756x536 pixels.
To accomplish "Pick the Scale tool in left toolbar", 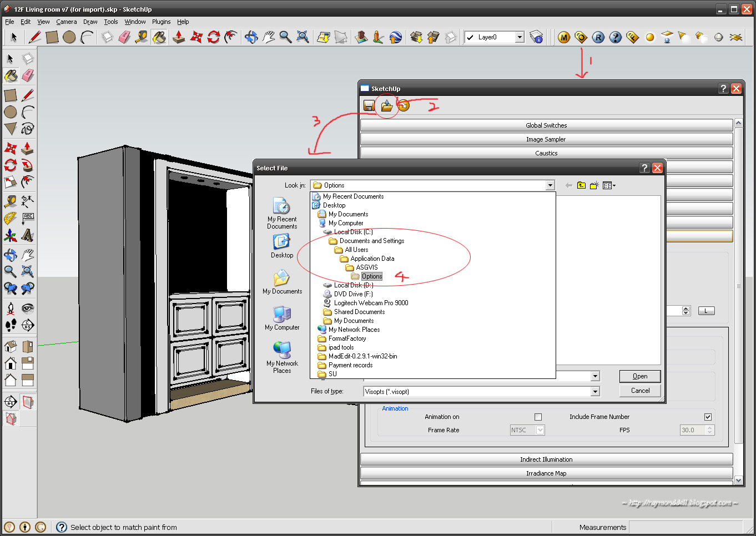I will click(11, 182).
